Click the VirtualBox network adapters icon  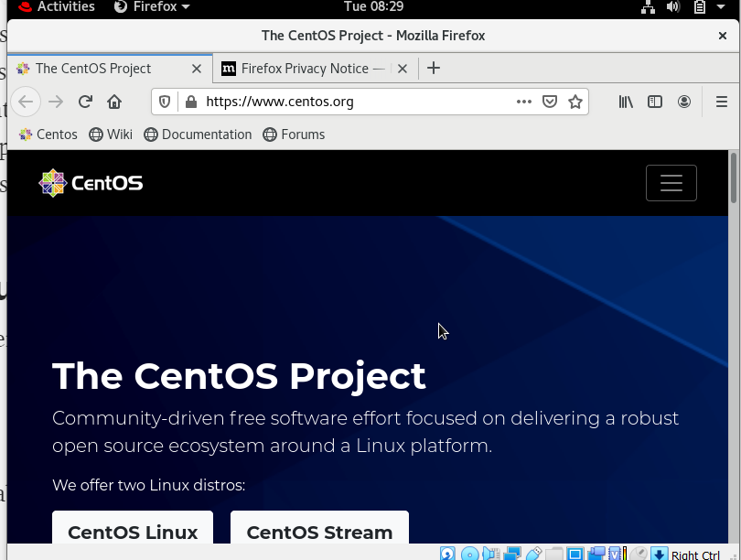point(512,554)
